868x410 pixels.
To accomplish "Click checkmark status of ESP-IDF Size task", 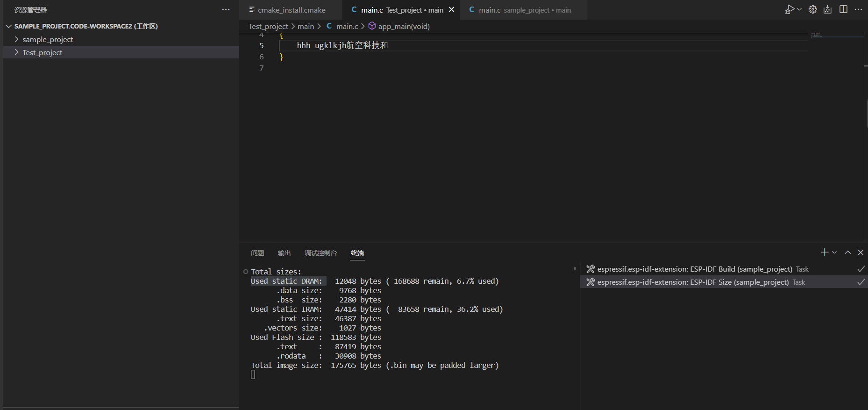I will [861, 282].
